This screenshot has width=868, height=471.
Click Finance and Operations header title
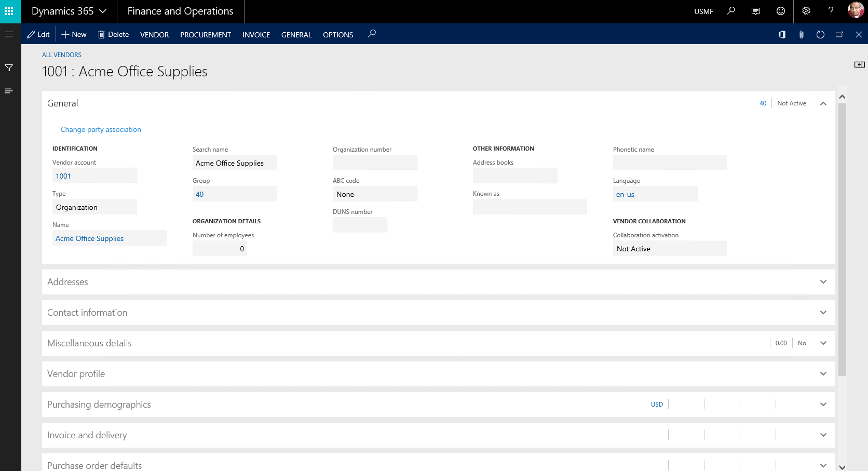click(x=180, y=11)
